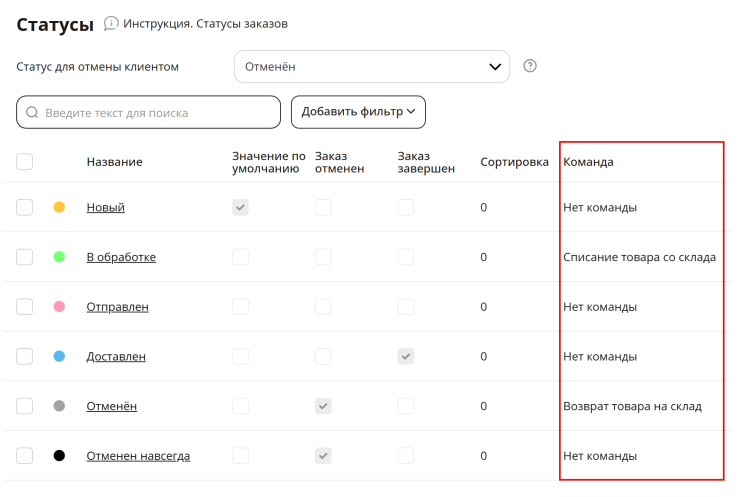
Task: Click the blue color dot of Доставлен
Action: pos(59,356)
